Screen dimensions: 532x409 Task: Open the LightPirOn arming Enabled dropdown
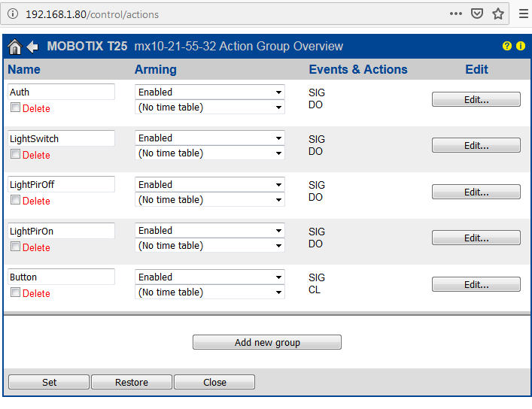(209, 231)
